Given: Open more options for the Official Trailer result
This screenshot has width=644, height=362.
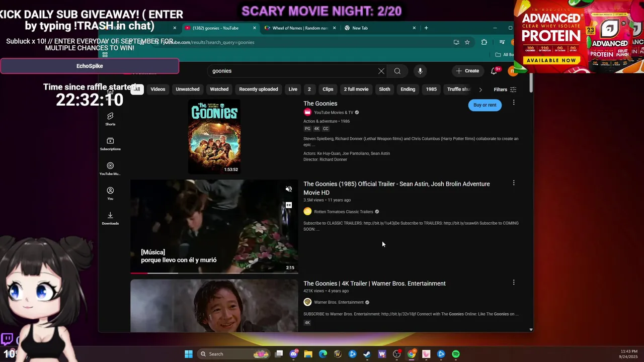Looking at the screenshot, I should tap(514, 183).
